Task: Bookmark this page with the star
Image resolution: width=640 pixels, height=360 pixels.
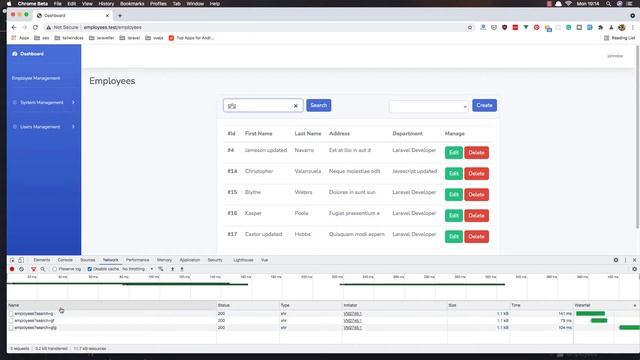Action: (x=470, y=27)
